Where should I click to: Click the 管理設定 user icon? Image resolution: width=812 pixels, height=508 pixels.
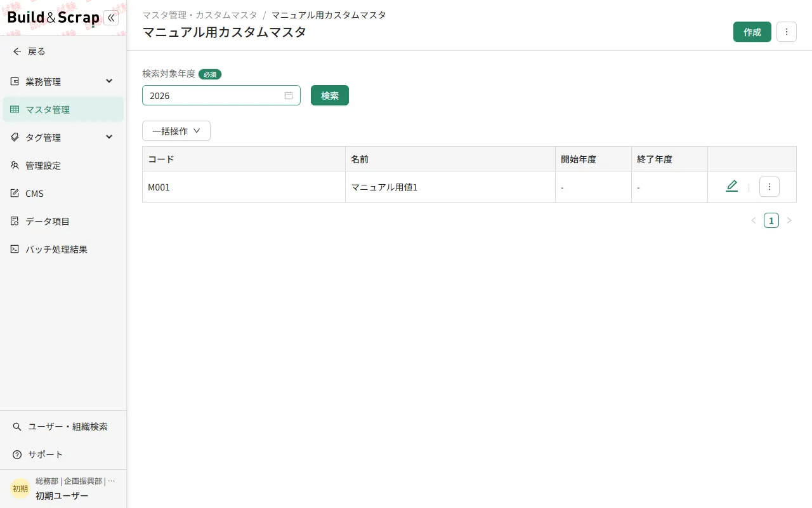coord(15,165)
